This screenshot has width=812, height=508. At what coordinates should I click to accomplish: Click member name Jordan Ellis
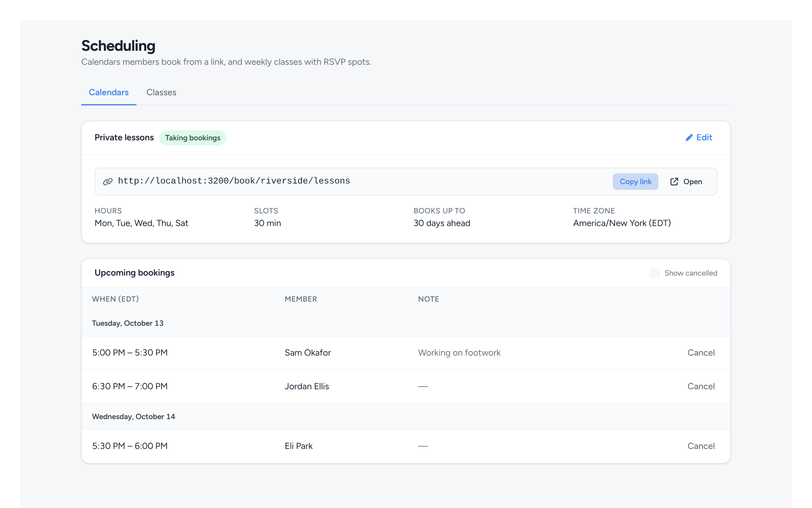(x=307, y=386)
